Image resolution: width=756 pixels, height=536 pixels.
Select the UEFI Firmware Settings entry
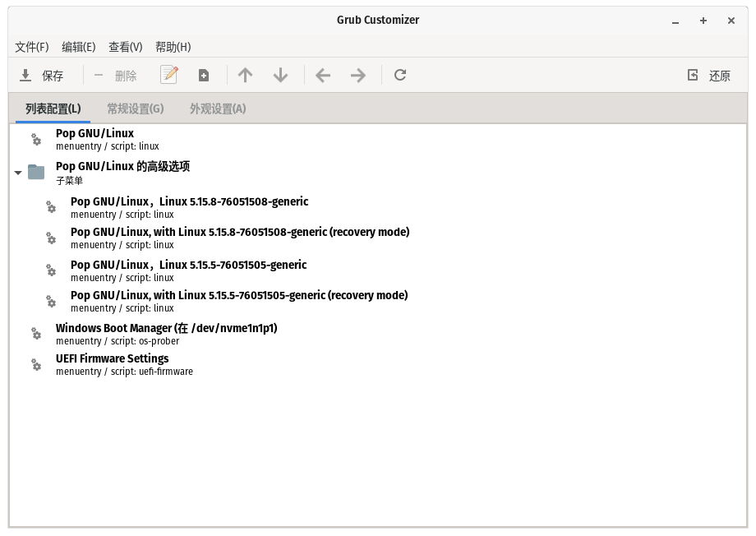coord(113,364)
